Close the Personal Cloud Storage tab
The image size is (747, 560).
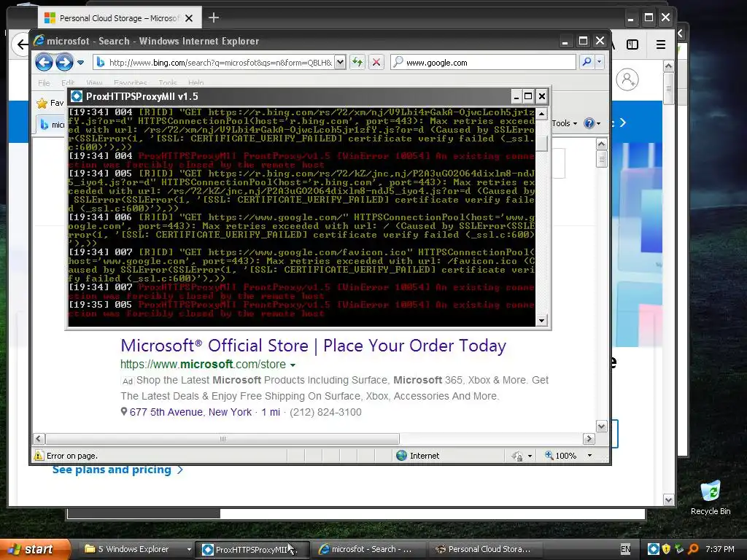click(189, 18)
